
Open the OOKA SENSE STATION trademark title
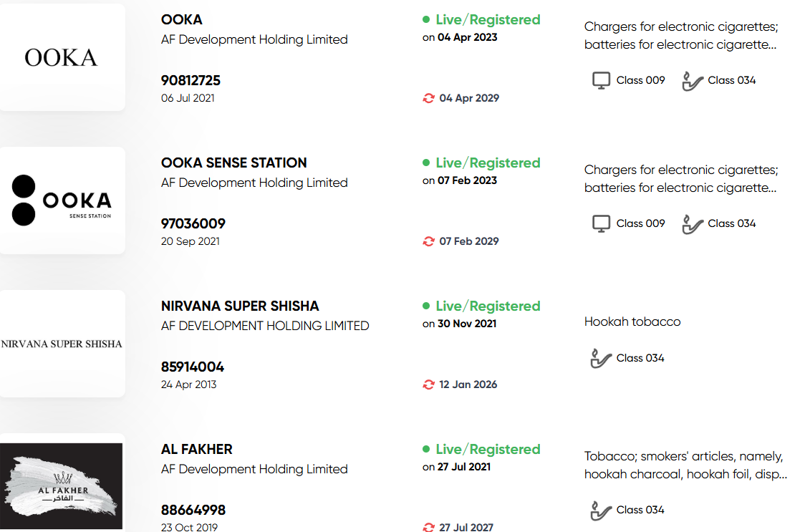tap(234, 163)
